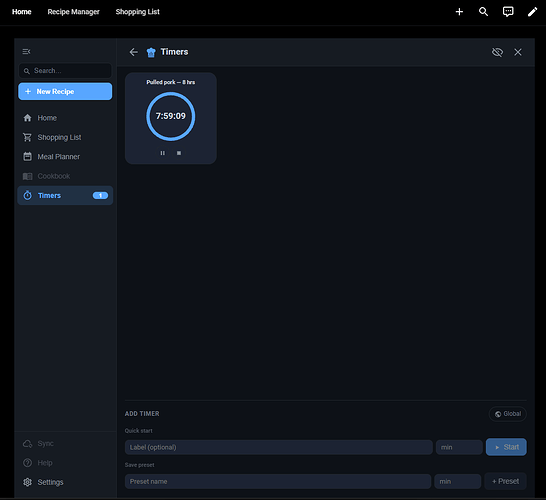Screen dimensions: 546x500
Task: Open Home tab in top navigation
Action: coord(22,12)
